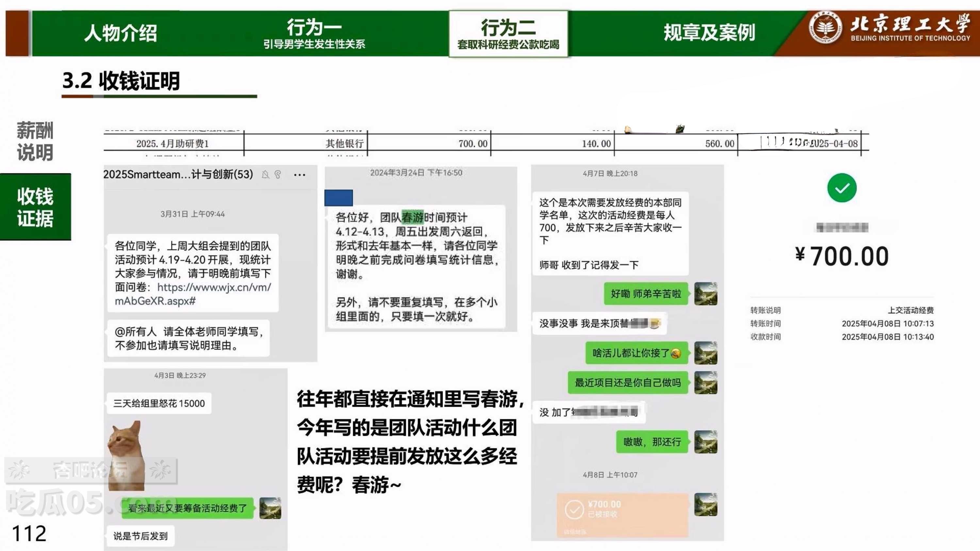Image resolution: width=980 pixels, height=551 pixels.
Task: Select the highlighted 行为二 tab
Action: point(508,34)
